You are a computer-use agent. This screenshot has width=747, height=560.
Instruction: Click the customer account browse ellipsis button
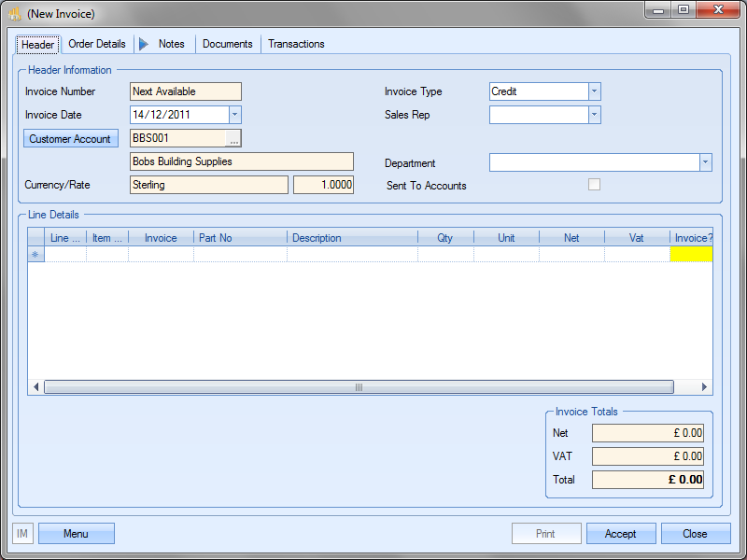[x=233, y=138]
